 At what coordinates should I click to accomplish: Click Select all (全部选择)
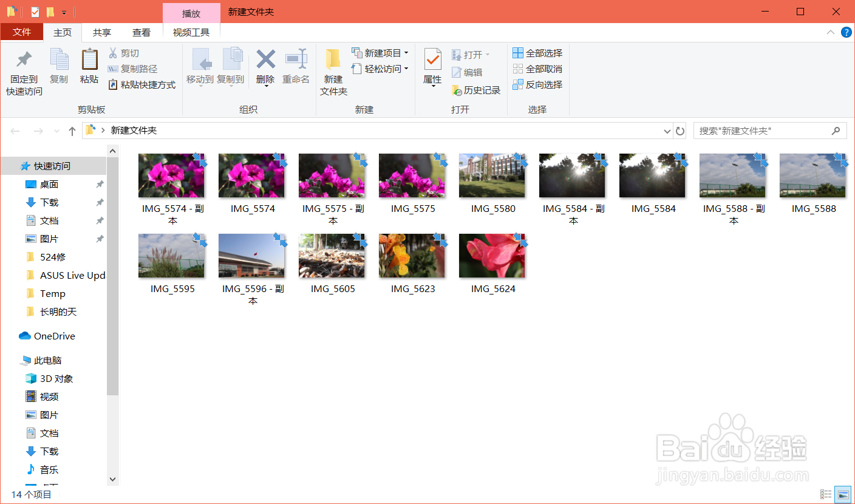click(x=537, y=53)
